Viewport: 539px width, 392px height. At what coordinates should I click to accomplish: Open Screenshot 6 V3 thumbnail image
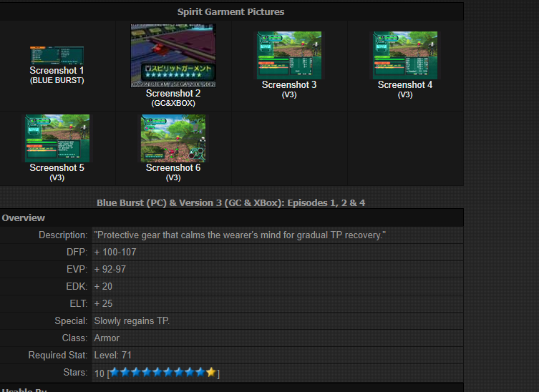pos(173,138)
